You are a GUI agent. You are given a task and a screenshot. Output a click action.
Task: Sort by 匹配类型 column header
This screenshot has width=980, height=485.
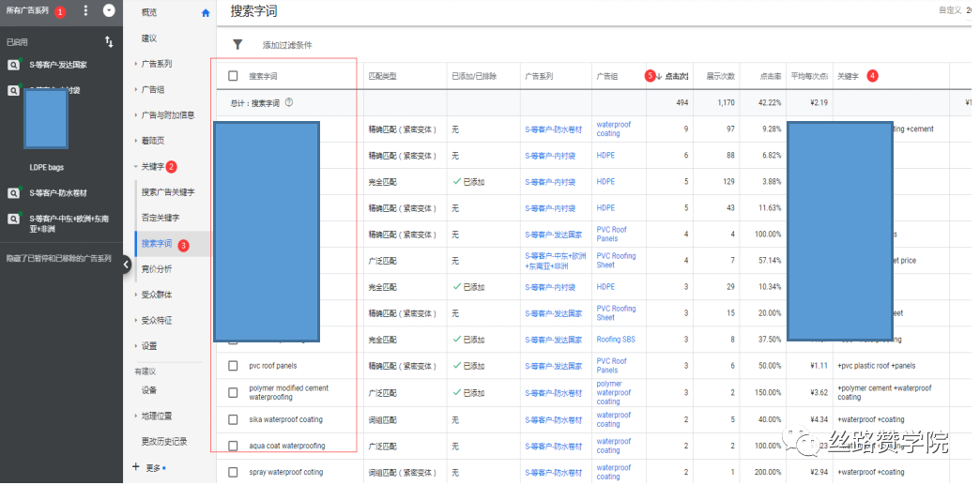point(383,76)
